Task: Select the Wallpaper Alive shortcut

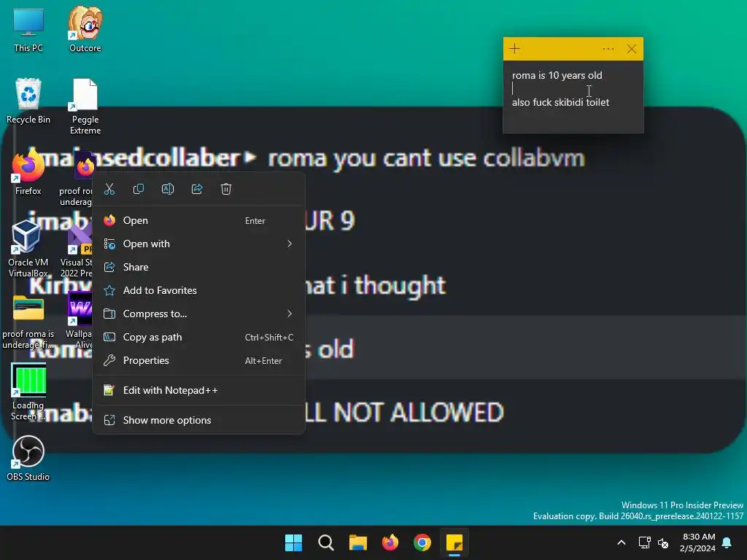Action: pos(79,322)
